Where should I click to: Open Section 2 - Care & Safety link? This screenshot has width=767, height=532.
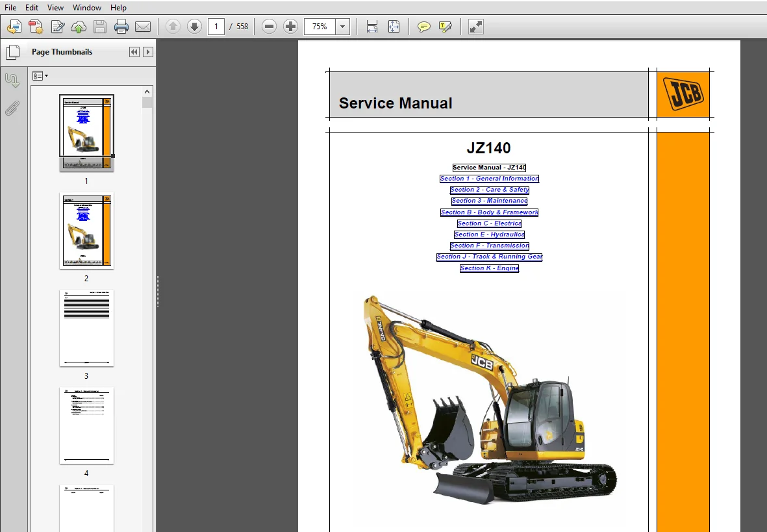(489, 190)
